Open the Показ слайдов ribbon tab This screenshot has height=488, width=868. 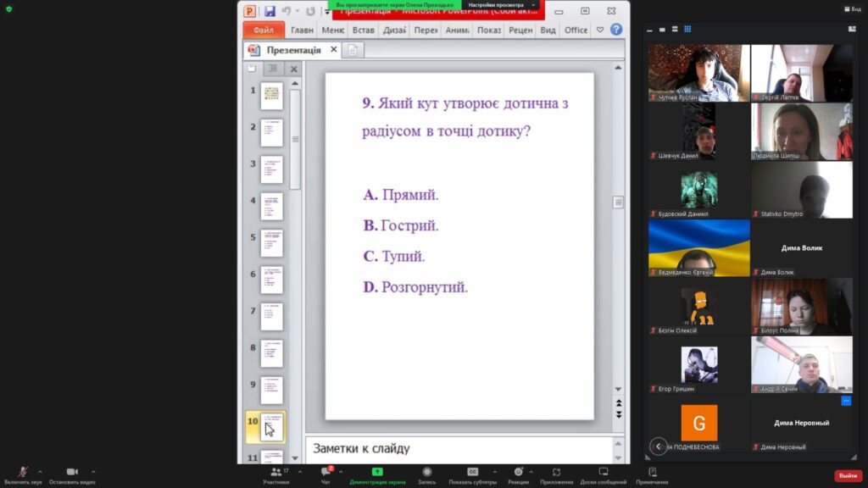tap(489, 30)
